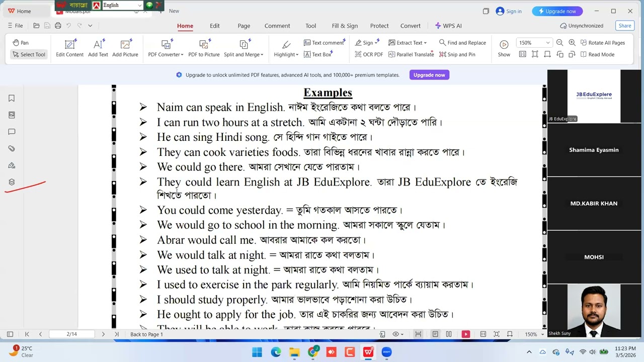Switch to the Convert tab
This screenshot has width=644, height=362.
[411, 26]
